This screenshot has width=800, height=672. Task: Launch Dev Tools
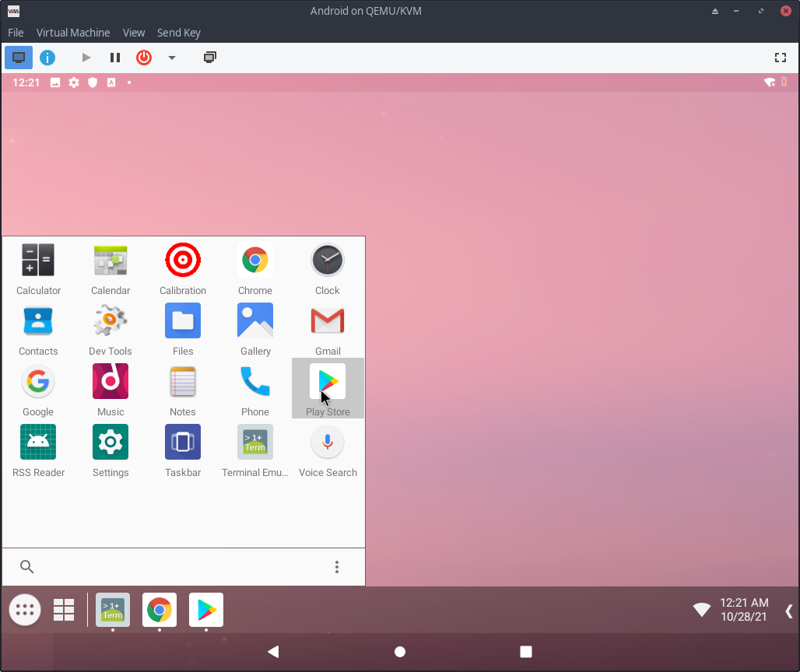[x=111, y=329]
